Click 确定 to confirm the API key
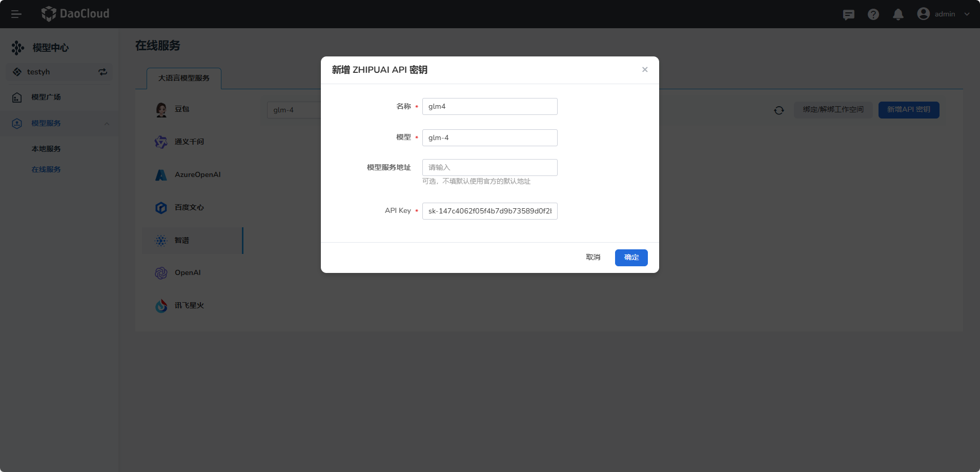Screen dimensions: 980x472 tap(631, 258)
